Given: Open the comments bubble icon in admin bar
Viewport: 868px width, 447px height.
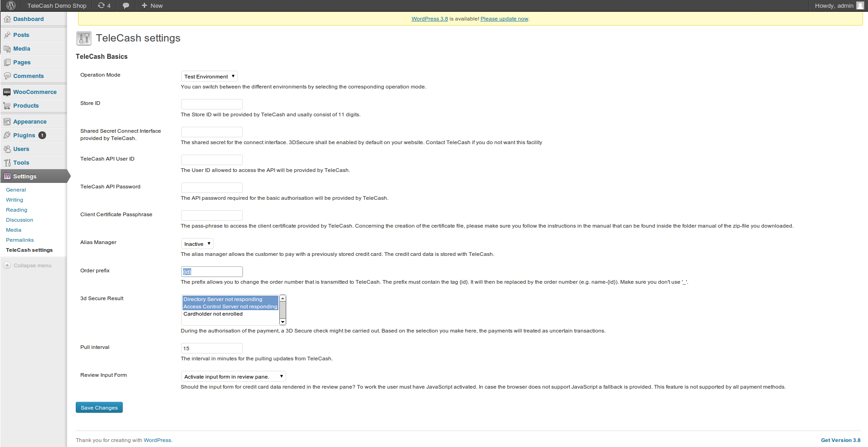Looking at the screenshot, I should (x=126, y=5).
